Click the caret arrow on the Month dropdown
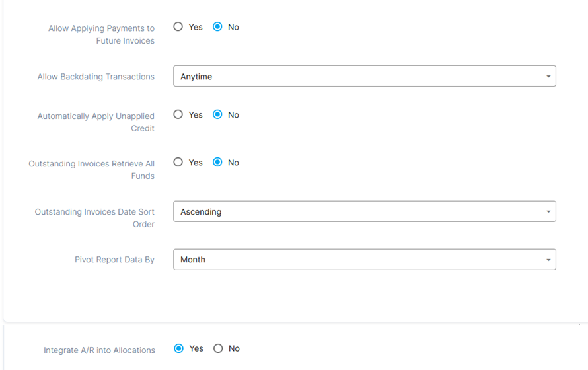 548,260
